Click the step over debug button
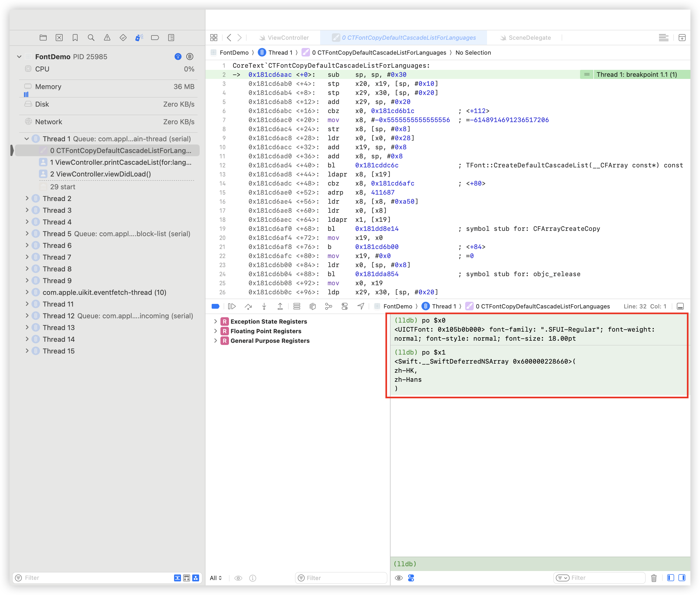Screen dimensions: 700x595 [248, 306]
